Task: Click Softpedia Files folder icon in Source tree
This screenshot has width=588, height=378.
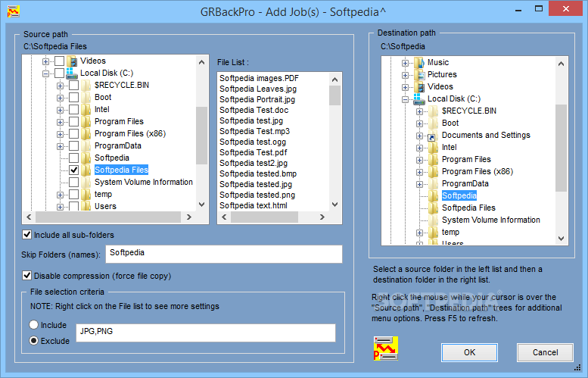Action: [86, 170]
